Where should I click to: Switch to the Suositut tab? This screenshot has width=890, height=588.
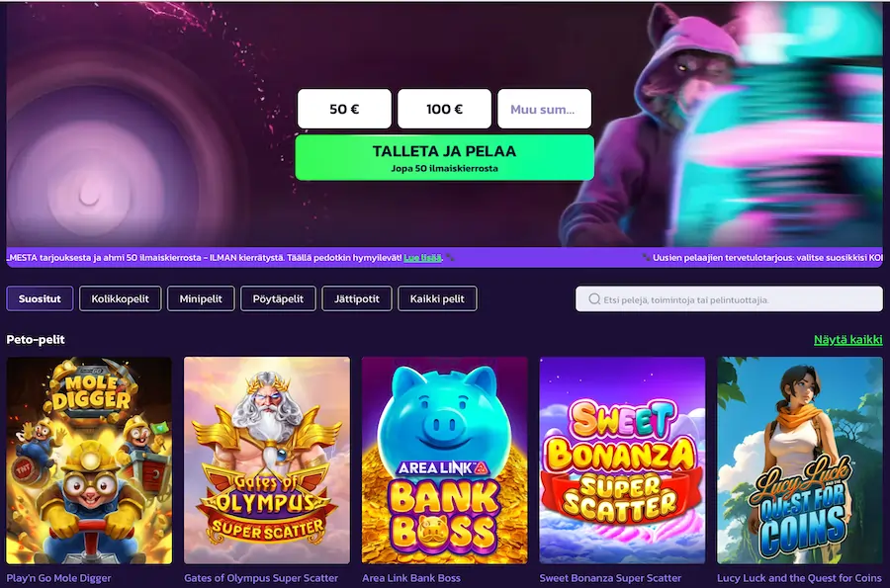click(x=40, y=298)
